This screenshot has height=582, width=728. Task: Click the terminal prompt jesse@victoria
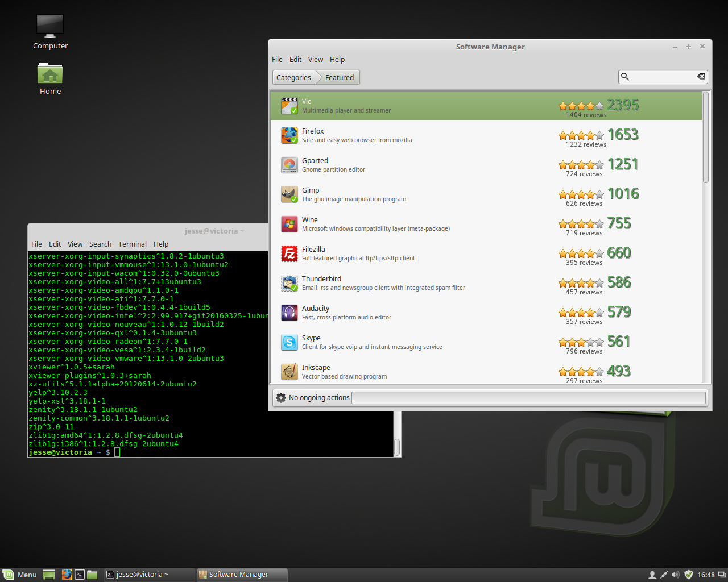[60, 452]
